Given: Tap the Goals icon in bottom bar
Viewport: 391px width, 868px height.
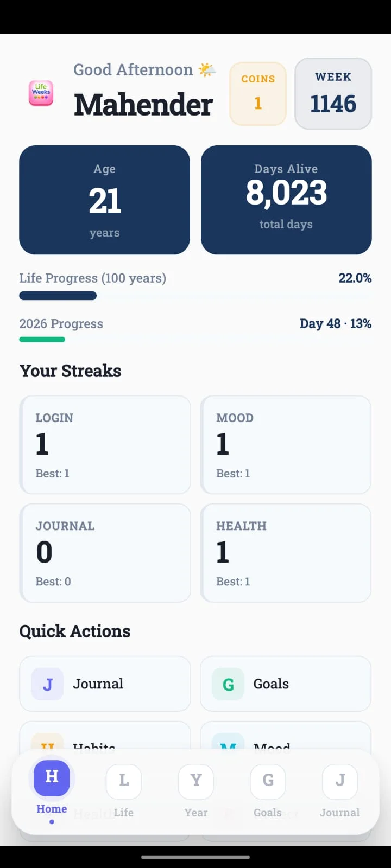Looking at the screenshot, I should click(x=268, y=782).
